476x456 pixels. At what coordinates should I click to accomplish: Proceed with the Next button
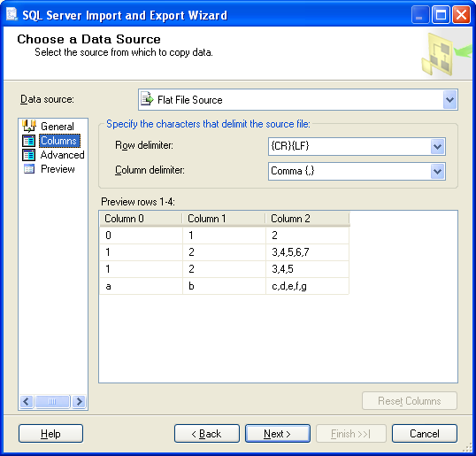click(x=278, y=434)
